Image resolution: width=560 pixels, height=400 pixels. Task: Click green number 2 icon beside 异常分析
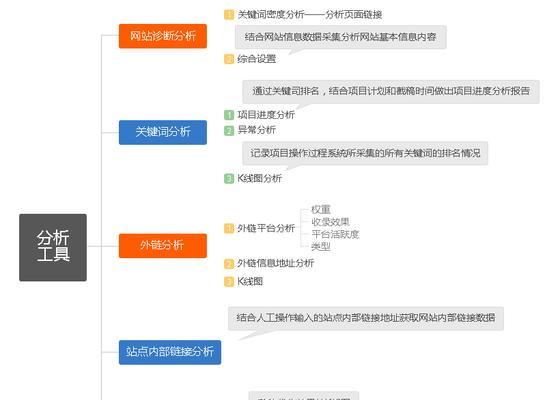(229, 130)
